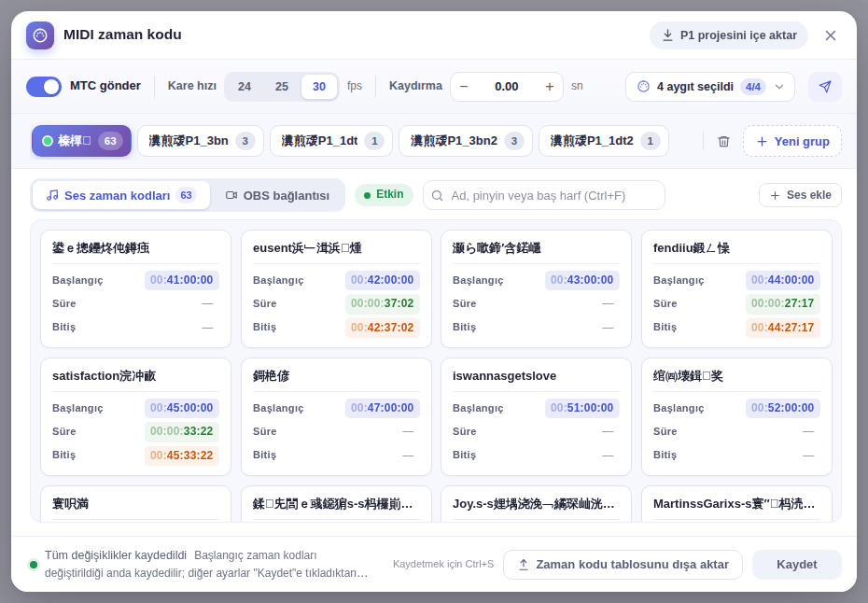Select the P1_1dt group tab
This screenshot has width=868, height=603.
click(331, 141)
